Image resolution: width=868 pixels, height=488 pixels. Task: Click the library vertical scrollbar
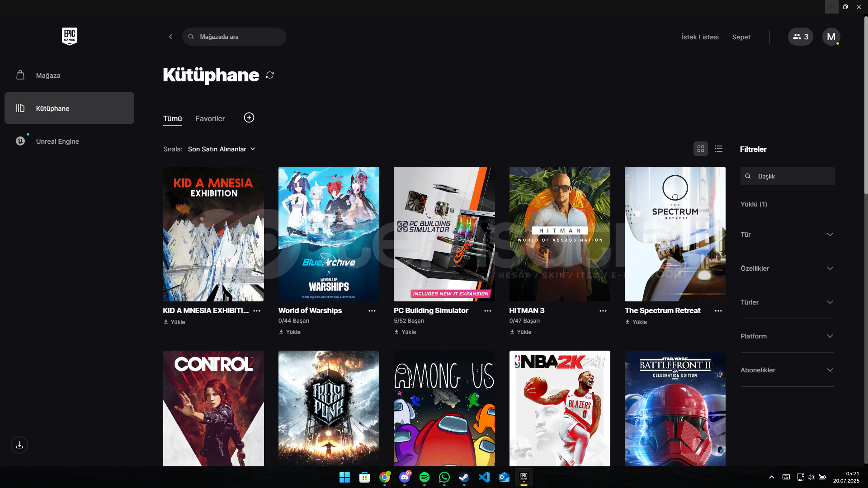click(x=866, y=106)
